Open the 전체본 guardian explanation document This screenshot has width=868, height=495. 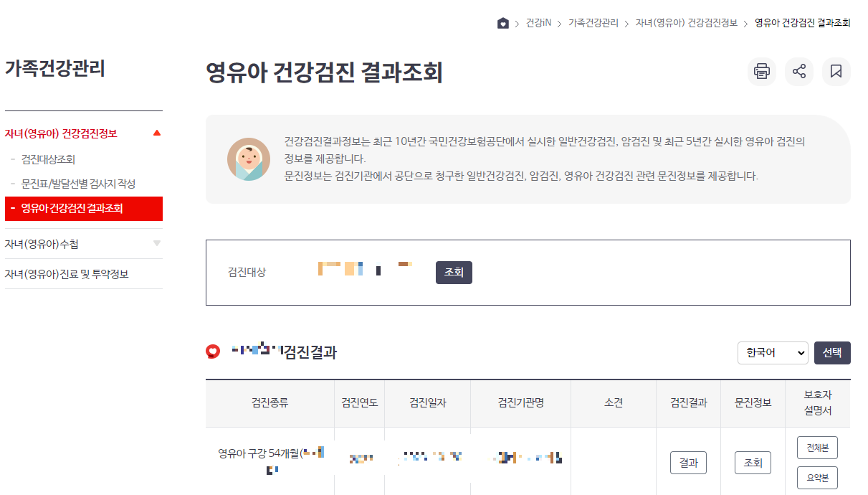[x=816, y=447]
